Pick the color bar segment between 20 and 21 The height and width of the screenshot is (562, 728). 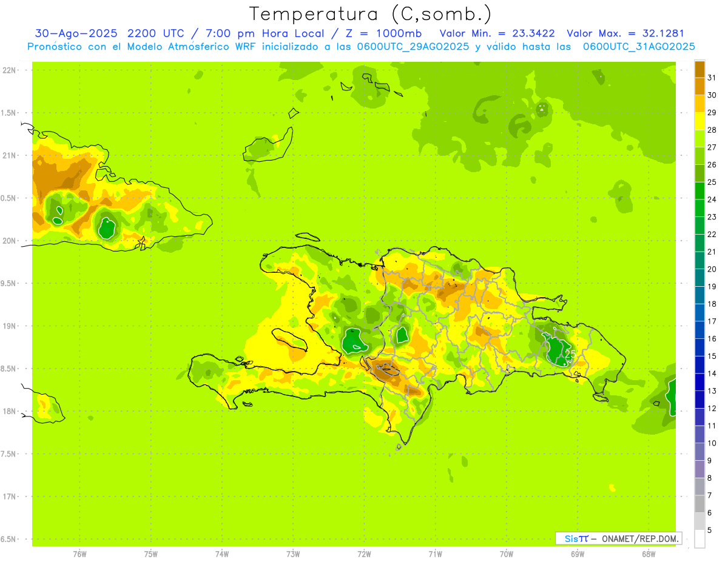[x=699, y=261]
